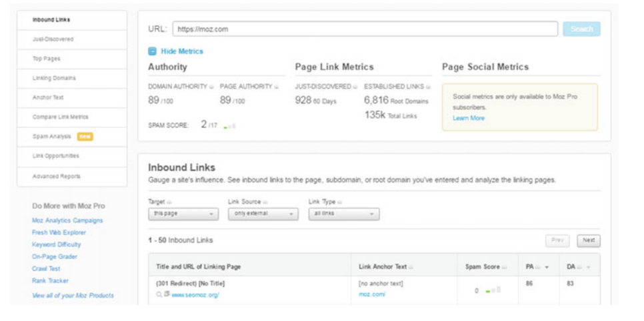Sort by PA column arrow
This screenshot has width=644, height=321.
click(x=547, y=267)
